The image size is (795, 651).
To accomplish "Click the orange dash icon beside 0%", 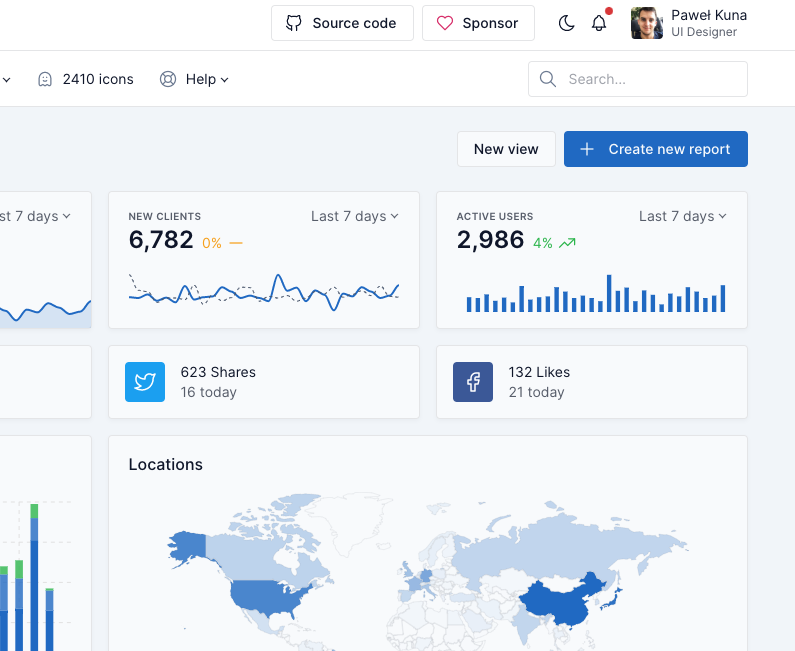I will 236,243.
